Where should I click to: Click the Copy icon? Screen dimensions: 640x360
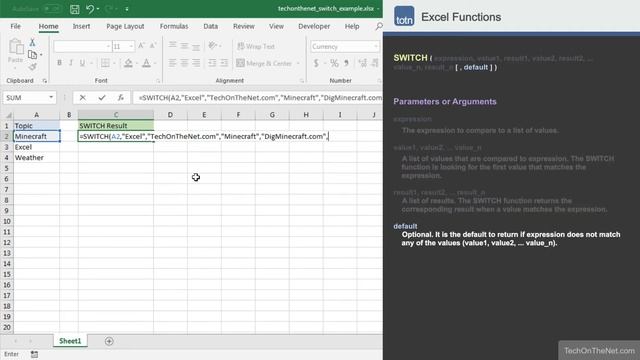(x=33, y=54)
